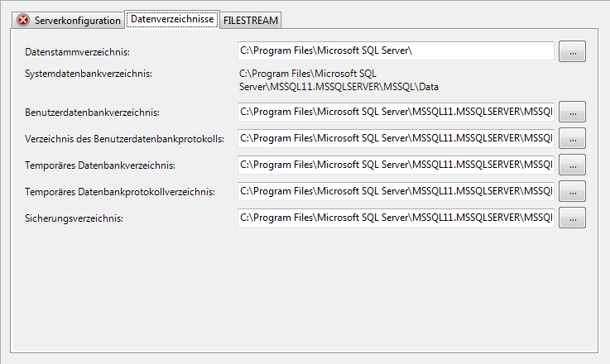
Task: Choose Sicherungsverzeichnis folder via browse button
Action: pos(572,218)
